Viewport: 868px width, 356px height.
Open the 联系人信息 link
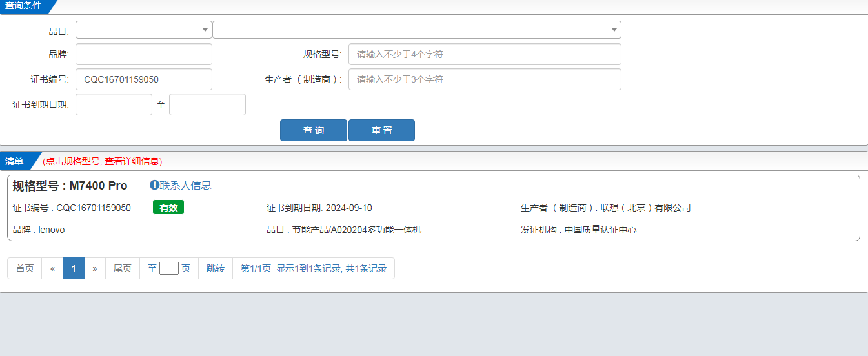tap(186, 185)
